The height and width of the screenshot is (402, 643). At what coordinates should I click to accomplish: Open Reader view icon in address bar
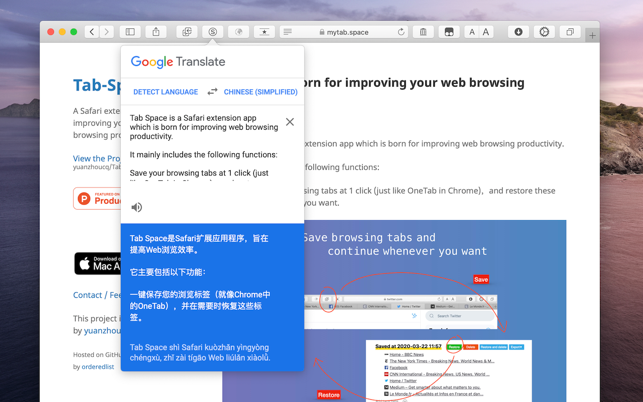(288, 32)
